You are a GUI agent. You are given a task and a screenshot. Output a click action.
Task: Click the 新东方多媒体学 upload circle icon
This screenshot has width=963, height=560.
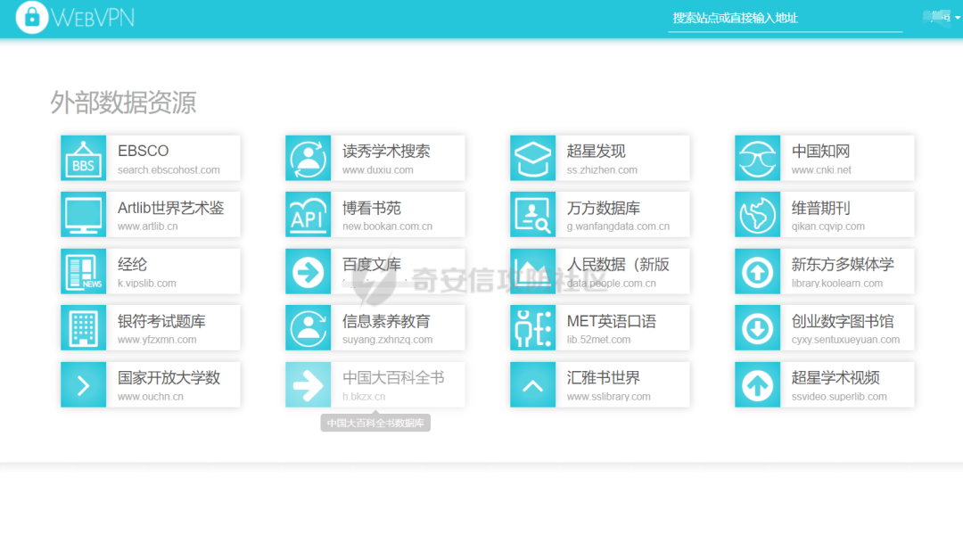(x=758, y=271)
